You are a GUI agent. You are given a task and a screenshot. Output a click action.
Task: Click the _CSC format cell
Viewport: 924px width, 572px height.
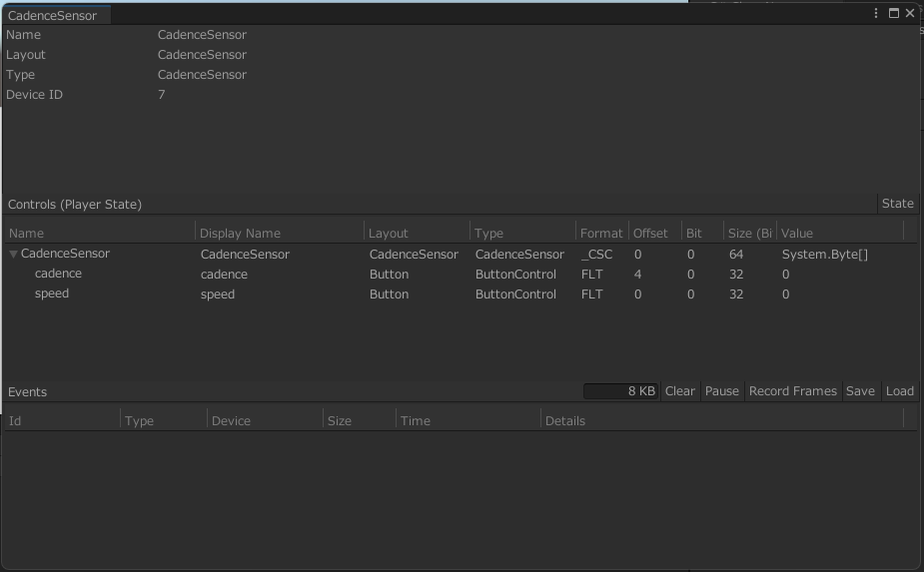(596, 255)
